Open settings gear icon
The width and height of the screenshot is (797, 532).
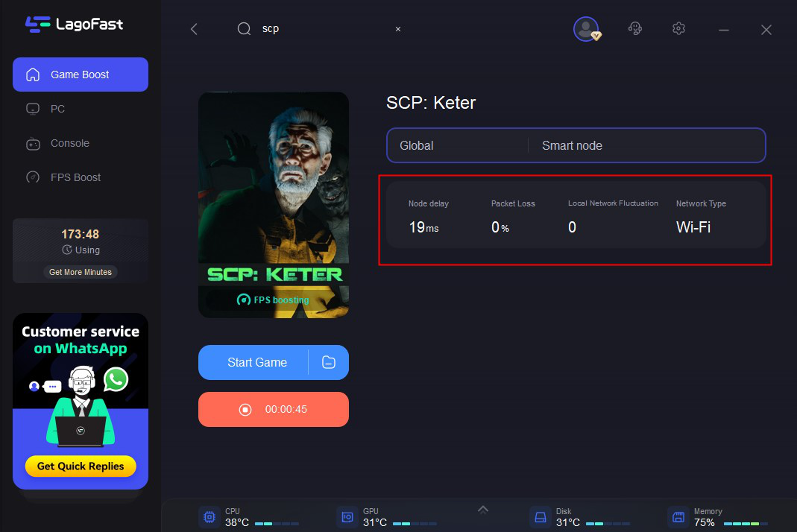678,28
